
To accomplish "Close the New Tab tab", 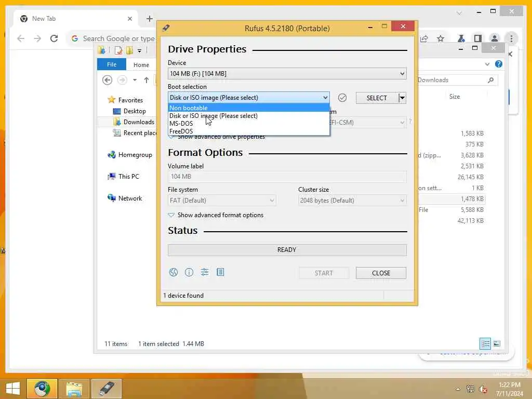I will click(129, 19).
